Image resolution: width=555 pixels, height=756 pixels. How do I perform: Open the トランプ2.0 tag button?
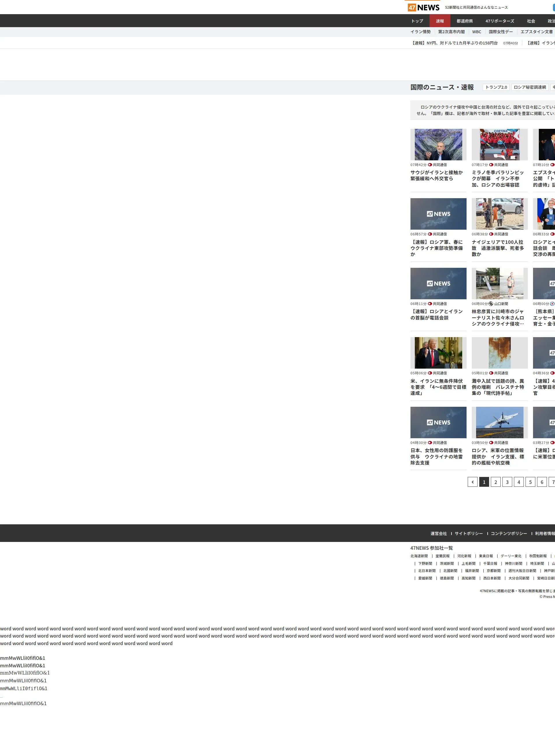coord(496,87)
